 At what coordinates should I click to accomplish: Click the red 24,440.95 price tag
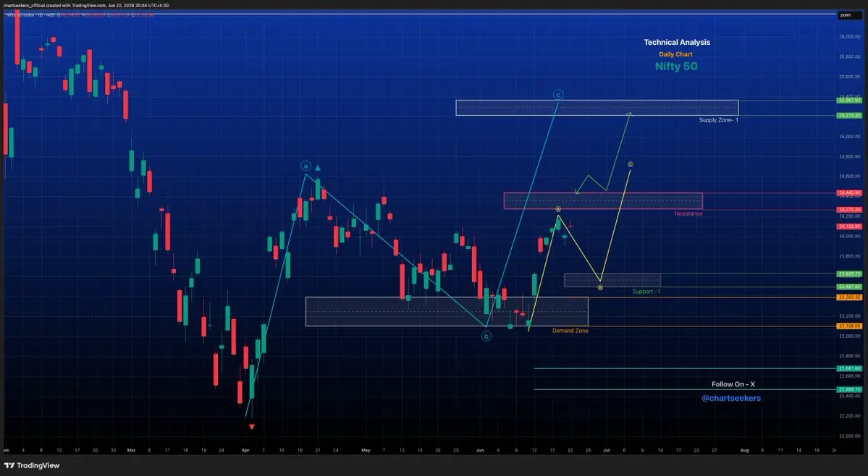click(850, 193)
